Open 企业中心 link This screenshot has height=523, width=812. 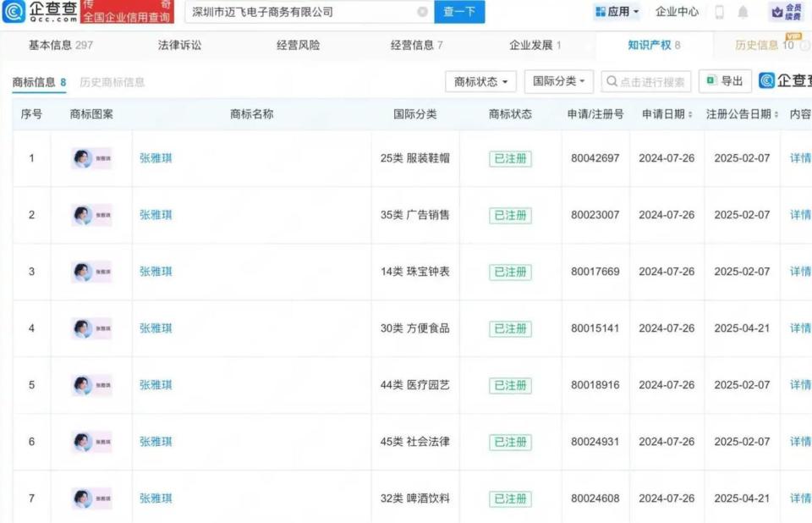pos(677,11)
